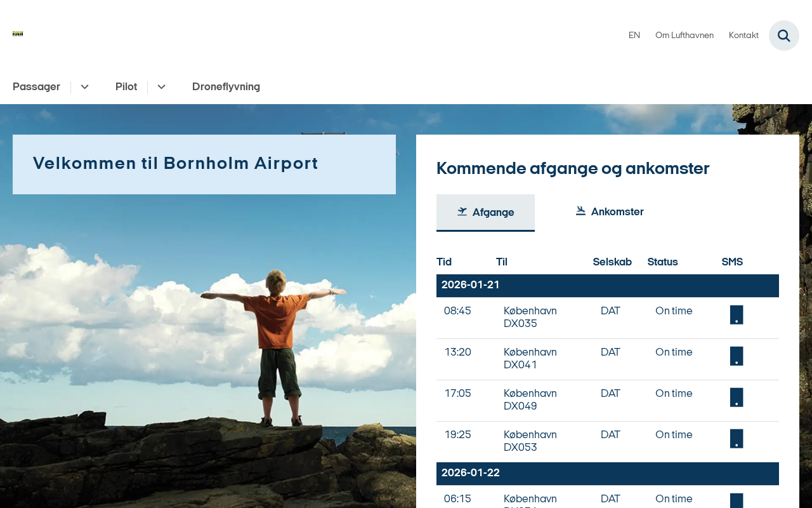This screenshot has height=508, width=812.
Task: Open the Passager menu item
Action: (x=36, y=87)
